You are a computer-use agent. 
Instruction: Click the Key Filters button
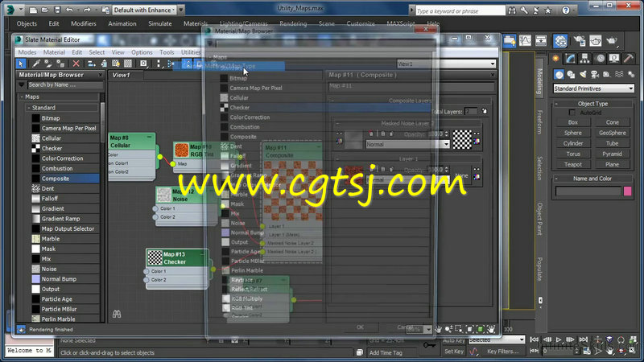point(502,352)
